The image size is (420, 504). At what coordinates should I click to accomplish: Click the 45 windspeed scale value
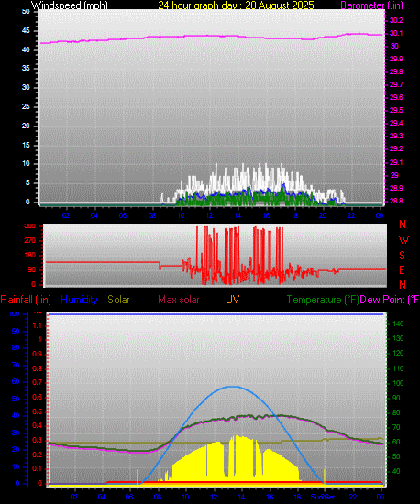26,31
